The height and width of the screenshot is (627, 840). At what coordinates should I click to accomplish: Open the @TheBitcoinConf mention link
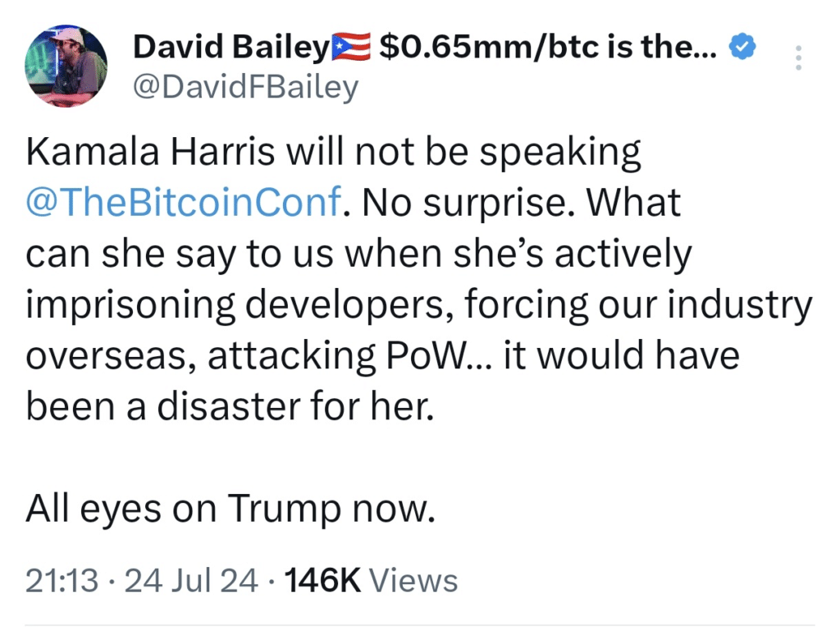click(x=183, y=203)
